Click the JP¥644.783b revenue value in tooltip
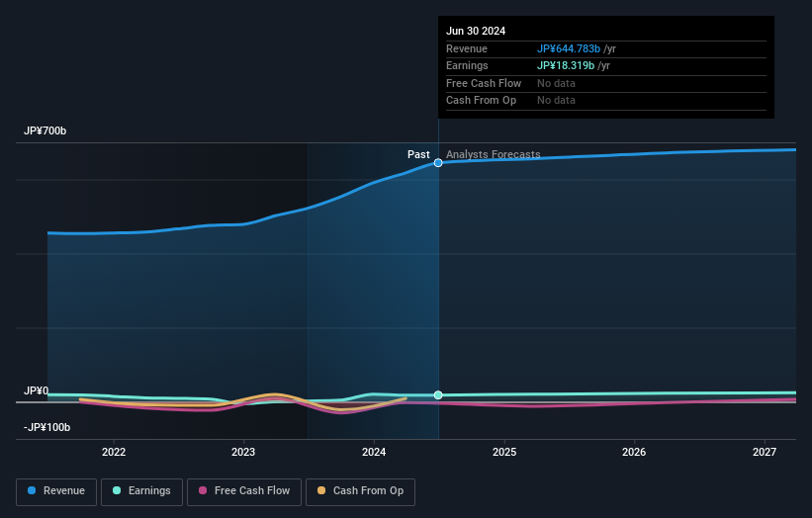The height and width of the screenshot is (518, 812). [x=569, y=48]
